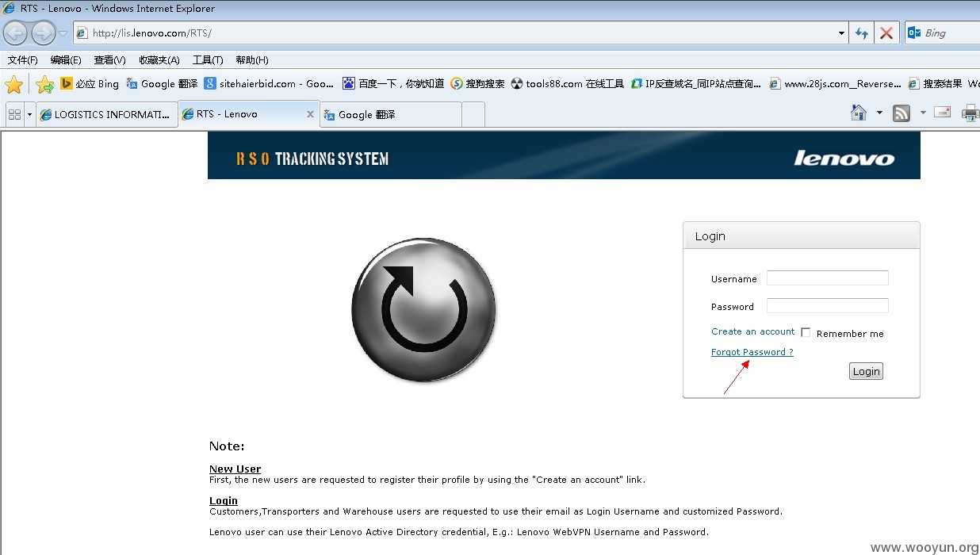Click the Lenovo logo in banner
This screenshot has width=980, height=555.
(x=844, y=159)
